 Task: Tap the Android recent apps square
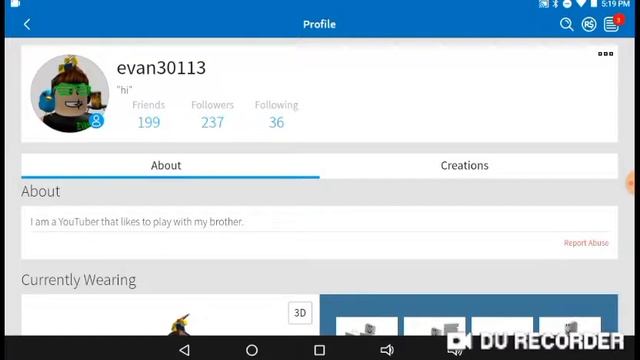(319, 350)
